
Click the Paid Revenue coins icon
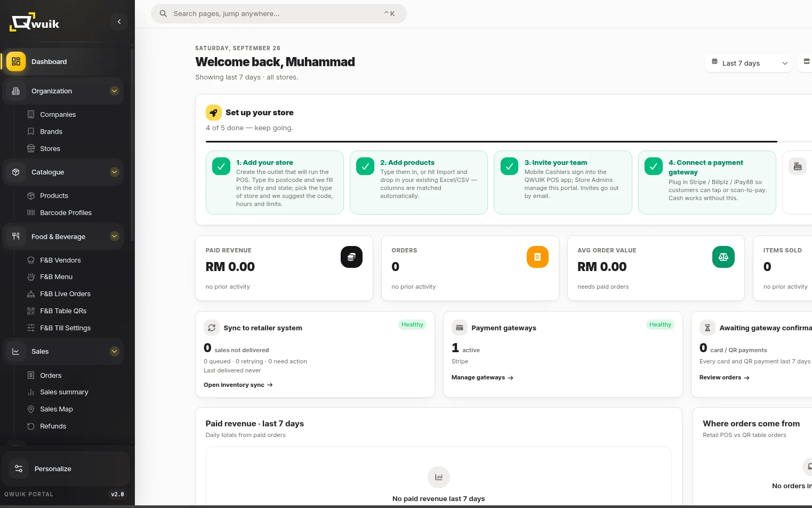tap(351, 257)
